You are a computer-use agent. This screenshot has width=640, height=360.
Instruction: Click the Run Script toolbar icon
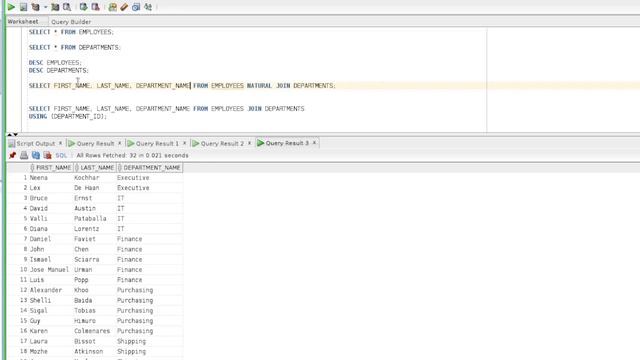[x=24, y=7]
